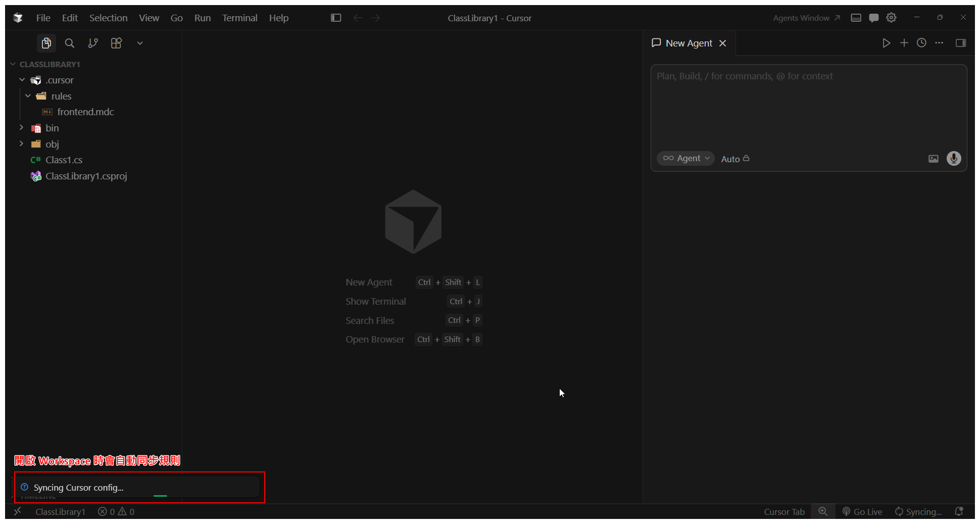This screenshot has width=980, height=524.
Task: Toggle the agent side pane
Action: [x=960, y=43]
